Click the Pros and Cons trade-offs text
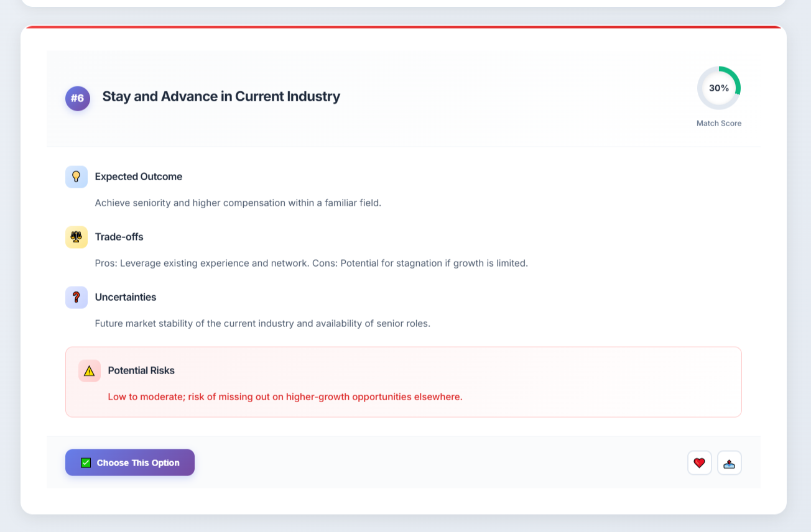The width and height of the screenshot is (811, 532). click(311, 263)
